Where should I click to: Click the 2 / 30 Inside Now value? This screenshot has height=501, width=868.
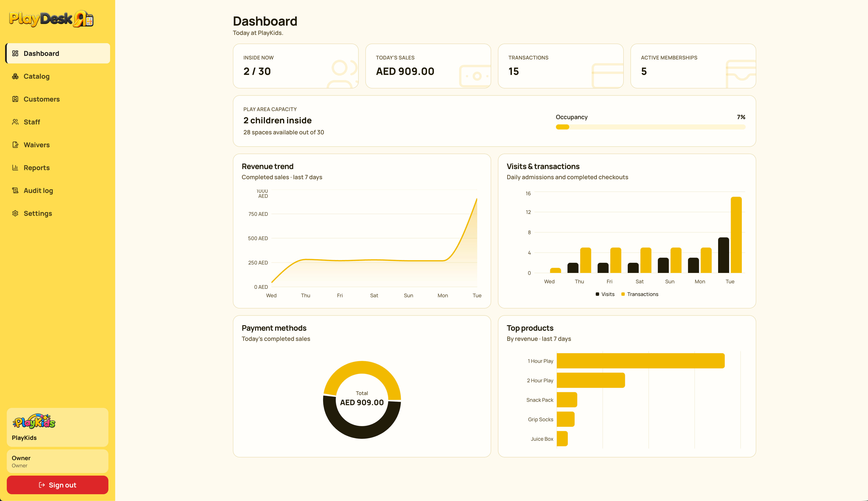257,71
